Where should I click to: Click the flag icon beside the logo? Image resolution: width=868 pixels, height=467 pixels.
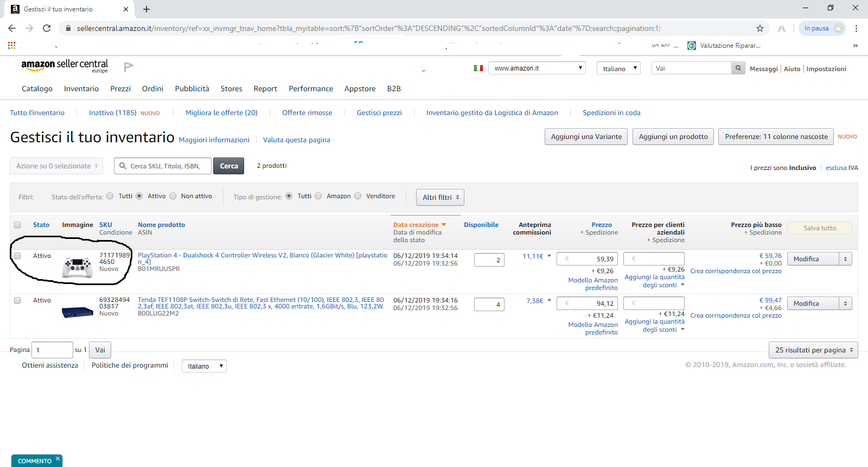coord(129,67)
